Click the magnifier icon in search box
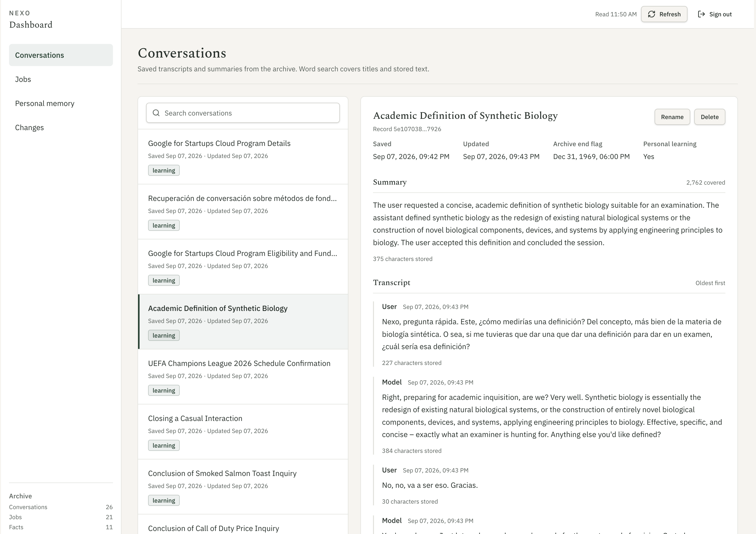The width and height of the screenshot is (756, 534). point(156,113)
